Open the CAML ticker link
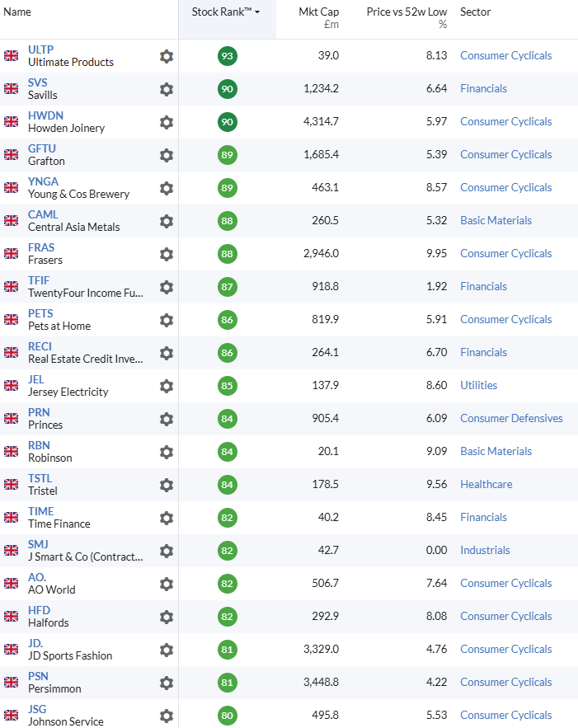Viewport: 578px width, 728px height. point(43,214)
